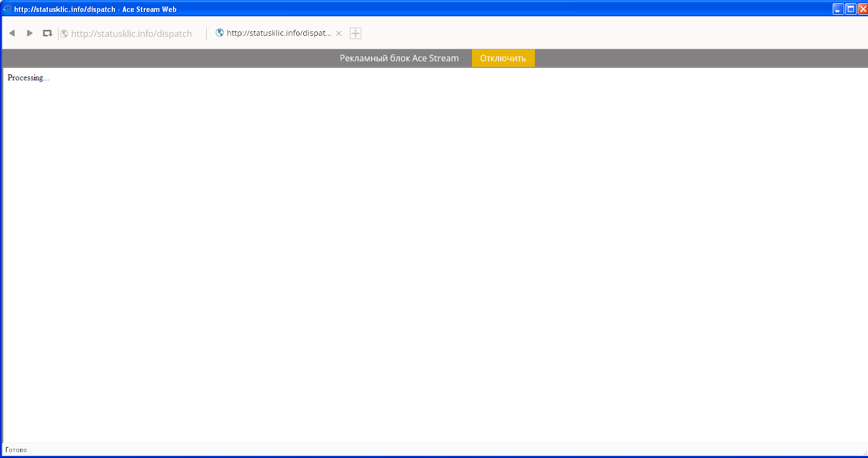Click the window title bar text

click(95, 9)
